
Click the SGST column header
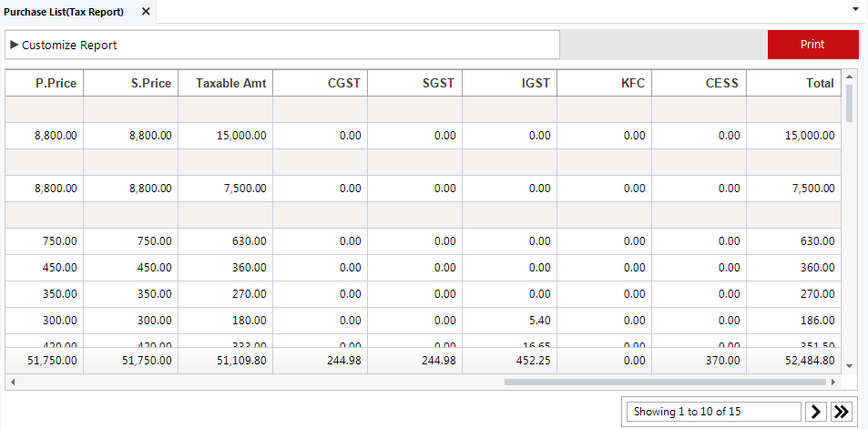(414, 83)
